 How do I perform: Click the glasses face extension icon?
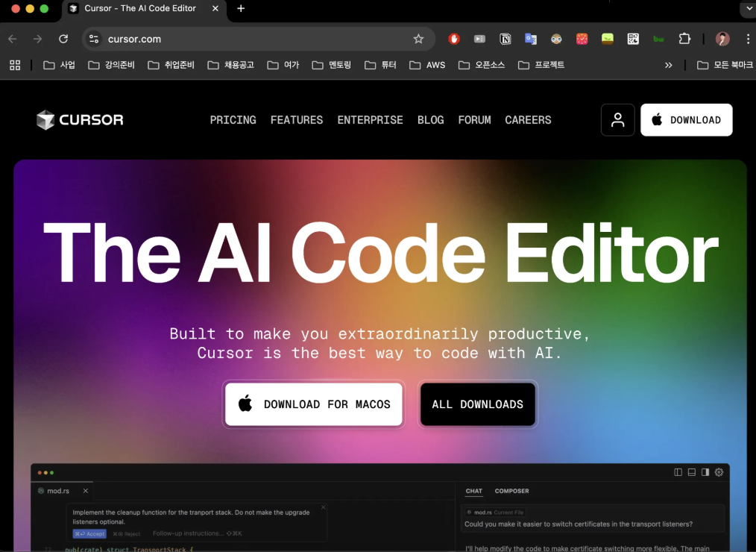click(556, 39)
